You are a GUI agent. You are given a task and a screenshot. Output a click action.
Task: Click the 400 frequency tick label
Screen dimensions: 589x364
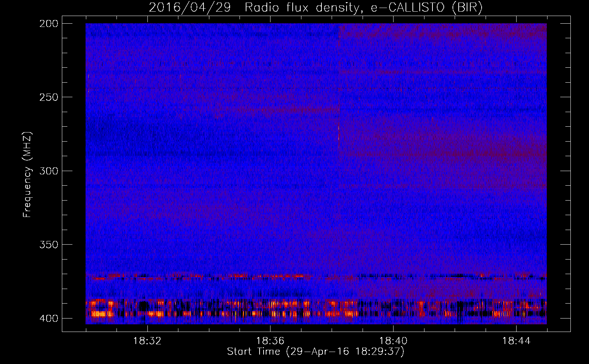pyautogui.click(x=48, y=318)
